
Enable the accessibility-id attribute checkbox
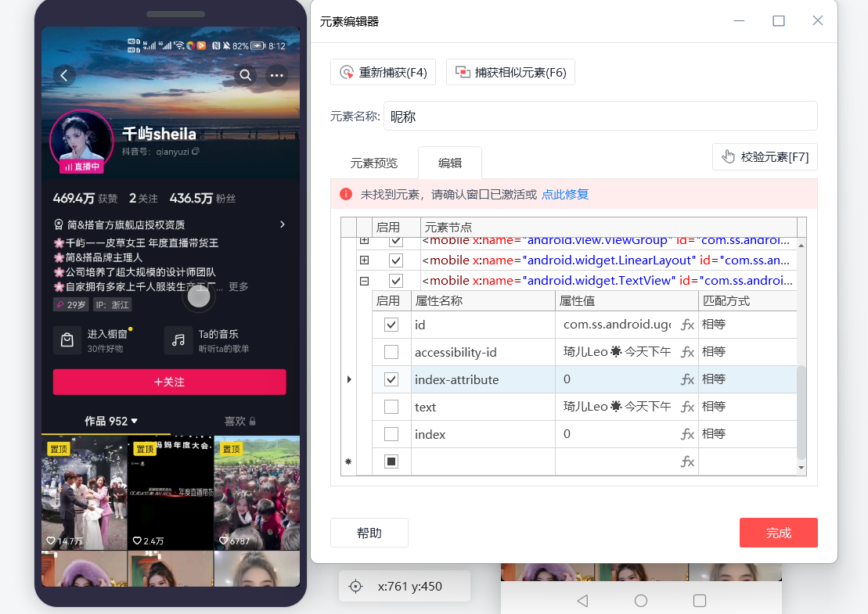(x=391, y=352)
